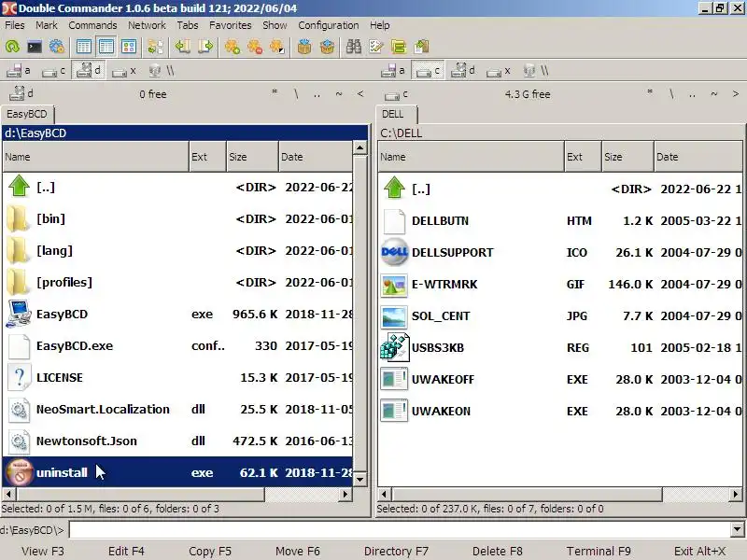Open the Network menu
Image resolution: width=747 pixels, height=560 pixels.
[147, 25]
